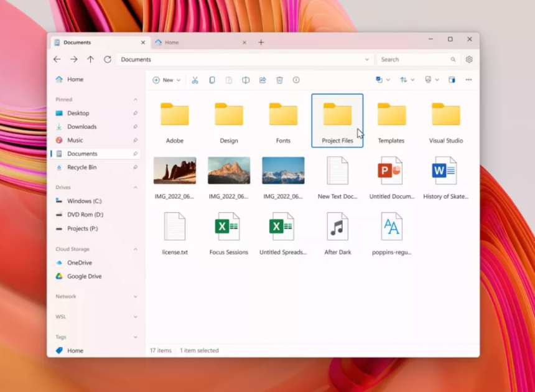Click the Cut scissors icon in toolbar
Screen dimensions: 535x392
[195, 80]
